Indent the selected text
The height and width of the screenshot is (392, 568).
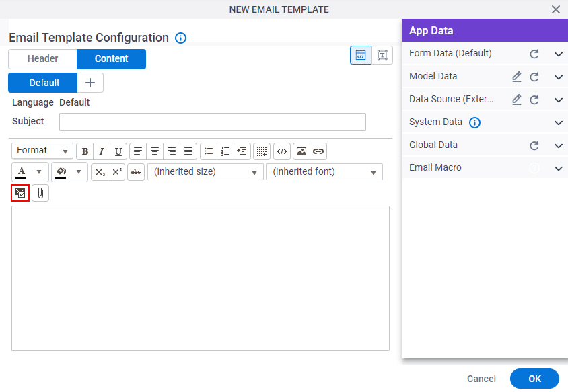(x=242, y=151)
